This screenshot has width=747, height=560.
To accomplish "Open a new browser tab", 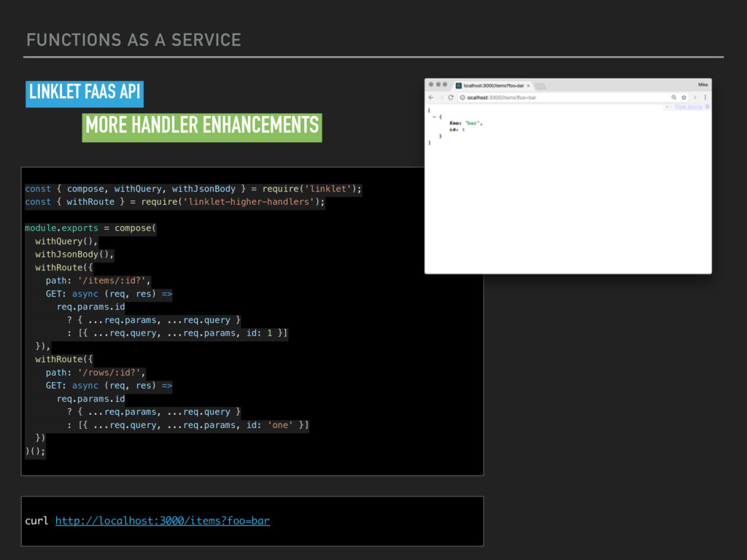I will click(x=541, y=86).
